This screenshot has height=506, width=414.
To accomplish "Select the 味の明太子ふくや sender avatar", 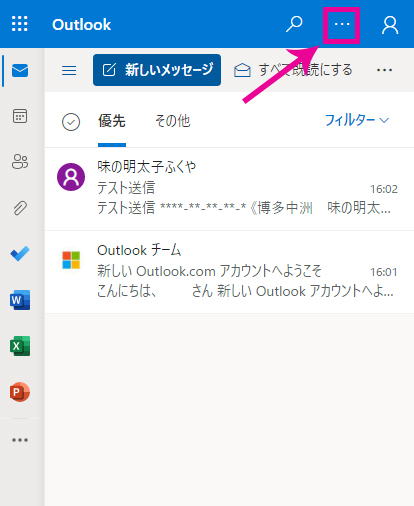I will tap(71, 177).
